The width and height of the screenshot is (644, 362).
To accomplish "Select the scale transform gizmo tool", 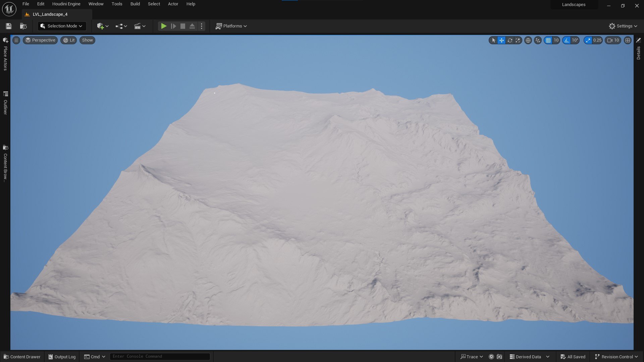I will (x=518, y=40).
